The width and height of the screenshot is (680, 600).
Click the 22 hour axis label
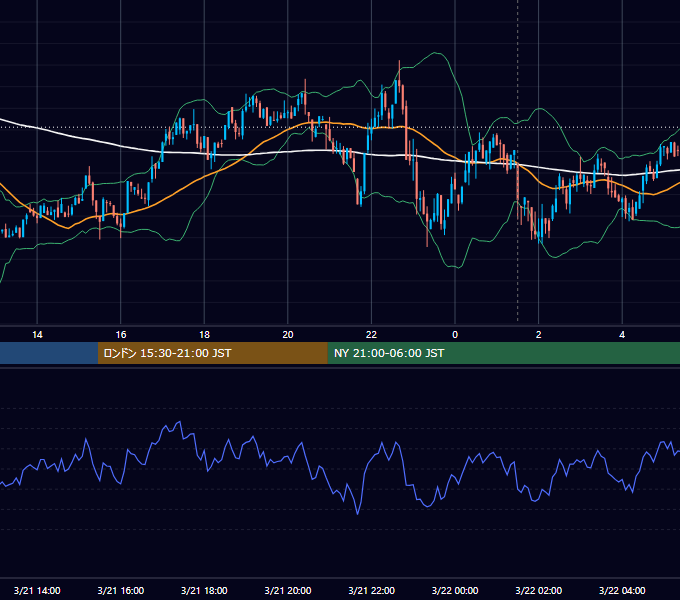[371, 335]
